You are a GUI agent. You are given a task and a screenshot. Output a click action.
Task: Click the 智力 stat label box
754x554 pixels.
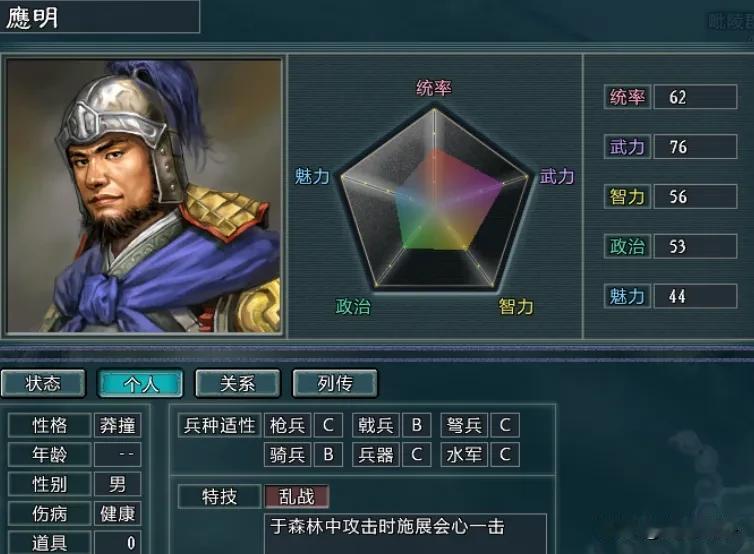pyautogui.click(x=627, y=197)
